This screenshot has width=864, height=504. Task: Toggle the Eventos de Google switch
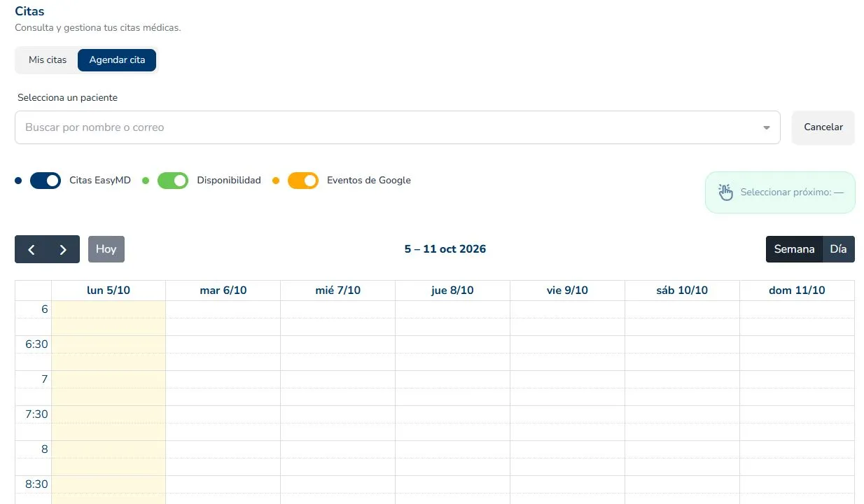point(303,181)
